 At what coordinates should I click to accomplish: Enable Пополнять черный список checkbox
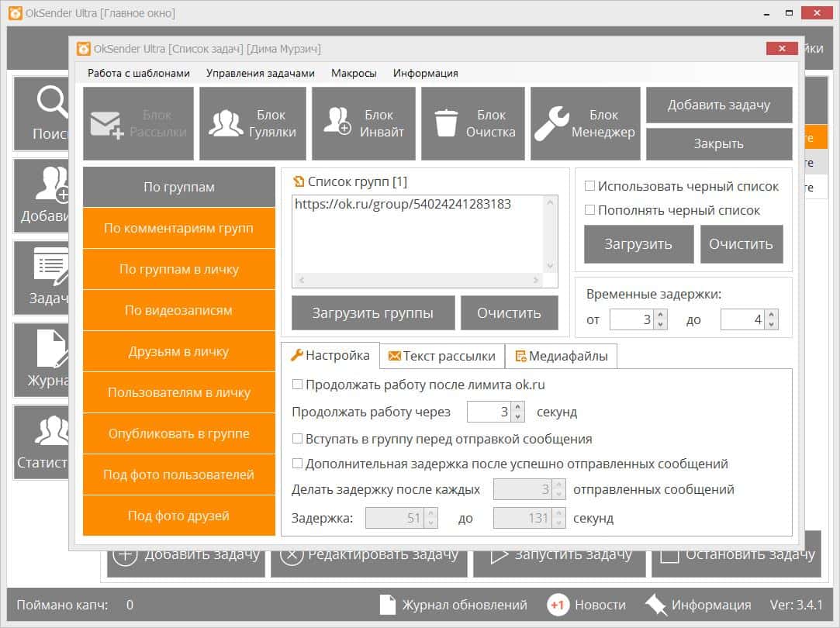pos(589,210)
